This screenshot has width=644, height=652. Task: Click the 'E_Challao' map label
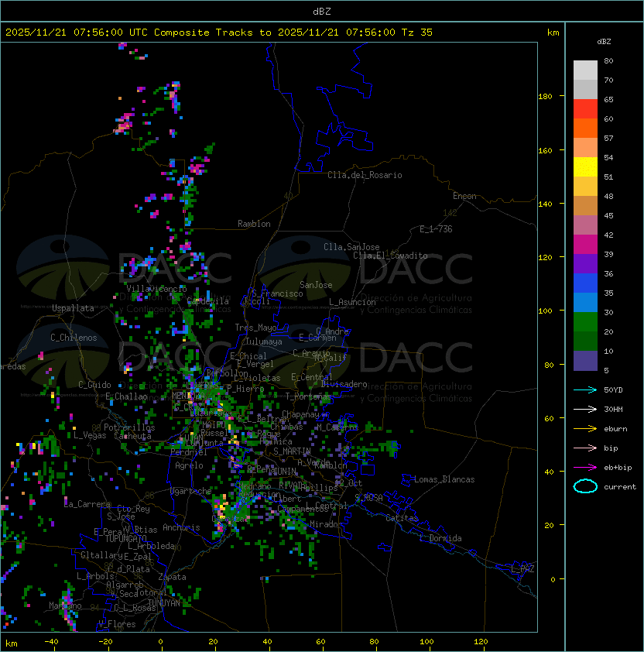pyautogui.click(x=126, y=396)
